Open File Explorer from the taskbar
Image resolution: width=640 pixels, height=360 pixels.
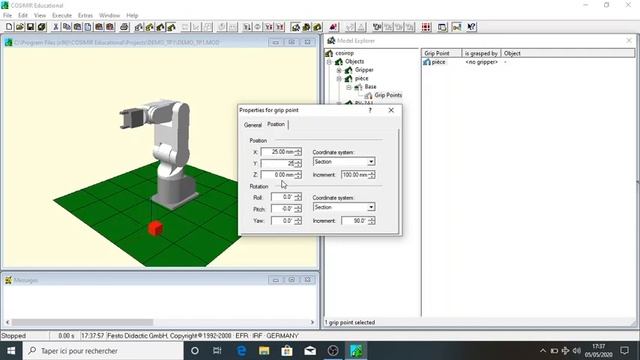[264, 351]
